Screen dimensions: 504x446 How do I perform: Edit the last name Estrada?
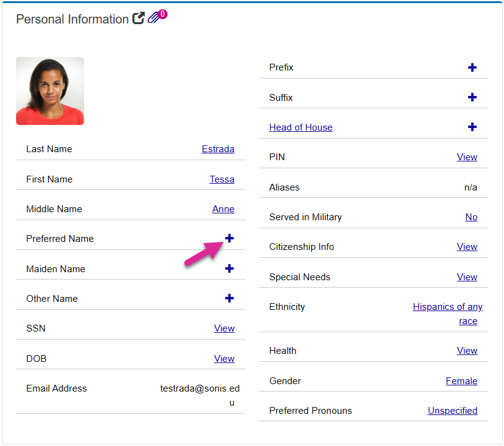(218, 149)
